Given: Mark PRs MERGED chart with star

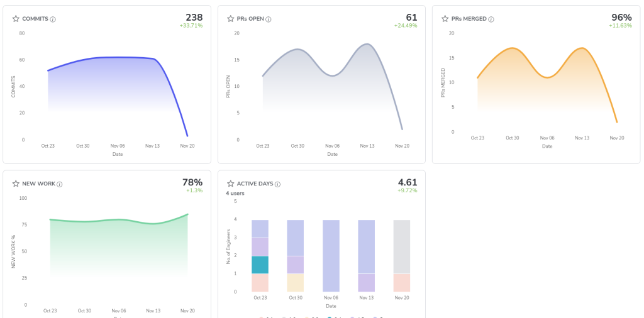Looking at the screenshot, I should [445, 19].
